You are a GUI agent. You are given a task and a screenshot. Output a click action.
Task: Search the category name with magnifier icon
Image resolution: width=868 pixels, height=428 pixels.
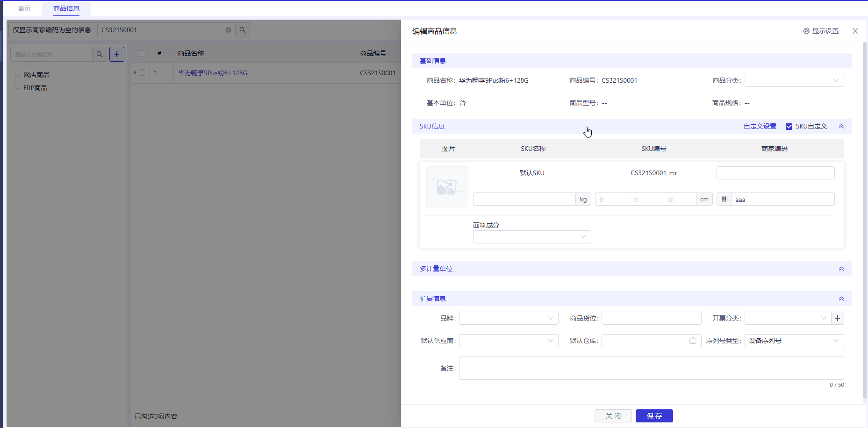pos(100,54)
